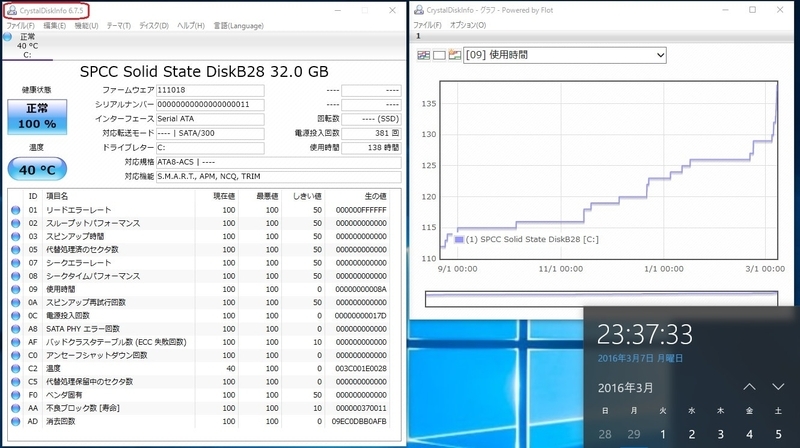The image size is (800, 448).
Task: Click status icon for AA 不良ブロック数 row
Action: [16, 408]
